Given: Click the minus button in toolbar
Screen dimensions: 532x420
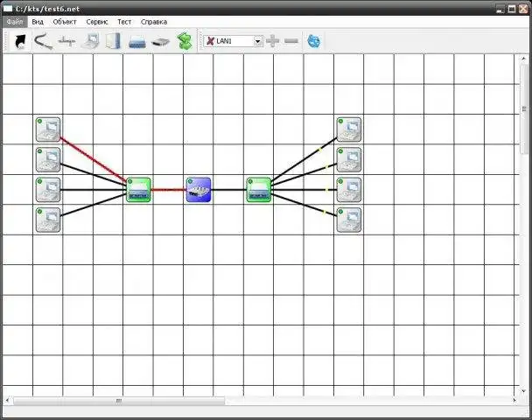Looking at the screenshot, I should click(x=291, y=41).
